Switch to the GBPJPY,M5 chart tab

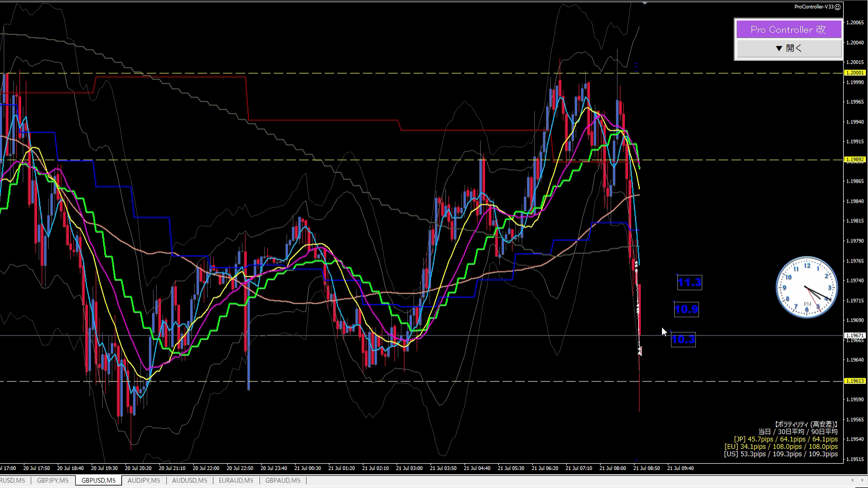[52, 481]
